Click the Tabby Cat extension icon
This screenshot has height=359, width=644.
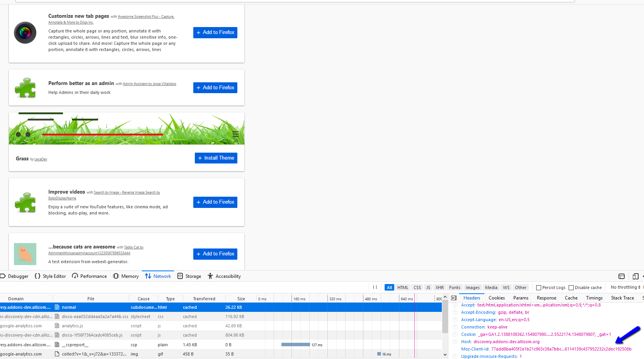coord(25,254)
